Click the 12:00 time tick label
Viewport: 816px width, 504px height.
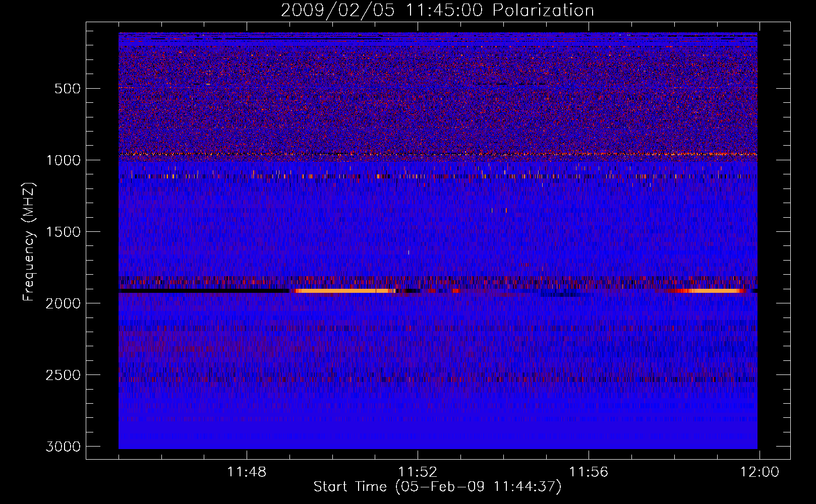point(760,472)
